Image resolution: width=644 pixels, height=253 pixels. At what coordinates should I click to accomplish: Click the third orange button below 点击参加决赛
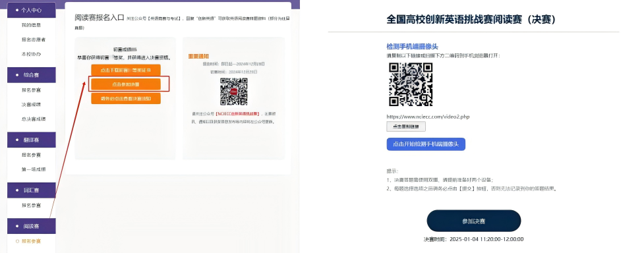tap(126, 99)
